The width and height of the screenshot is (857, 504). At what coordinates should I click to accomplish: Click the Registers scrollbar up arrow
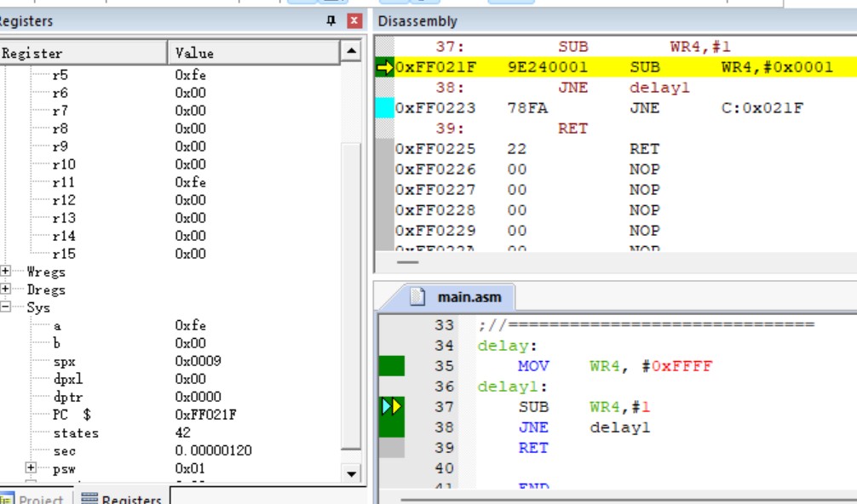[x=351, y=51]
